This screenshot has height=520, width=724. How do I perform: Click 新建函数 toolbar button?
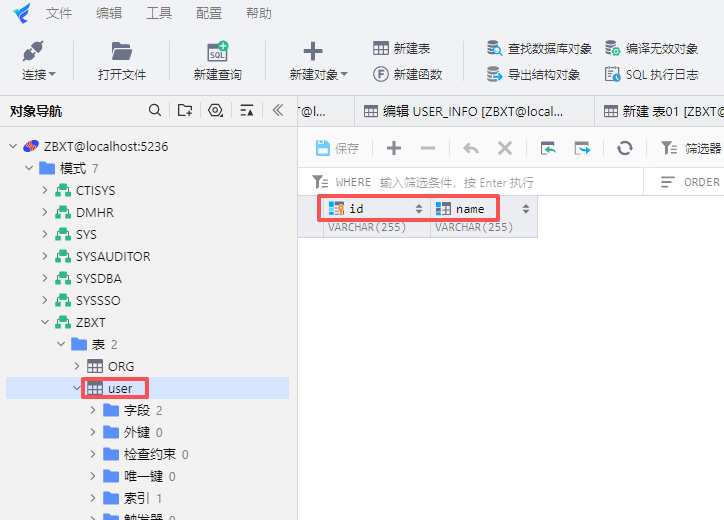coord(407,74)
